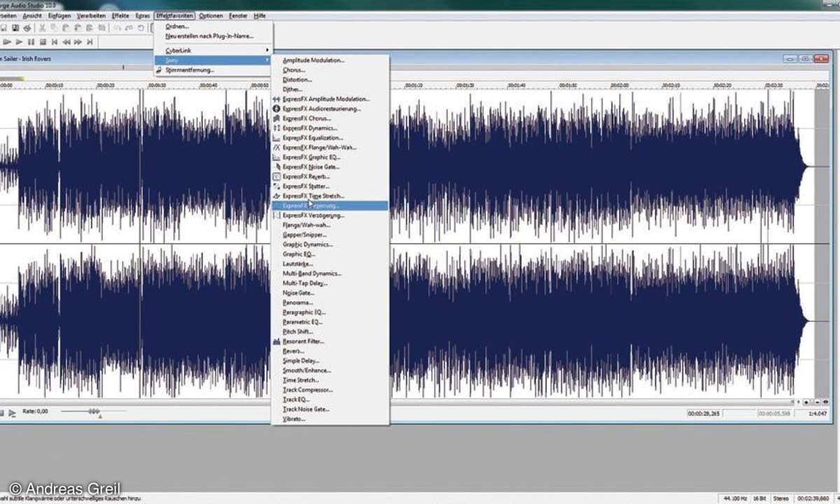Viewport: 840px width, 504px height.
Task: Select Simple Delay... effect
Action: pos(330,360)
